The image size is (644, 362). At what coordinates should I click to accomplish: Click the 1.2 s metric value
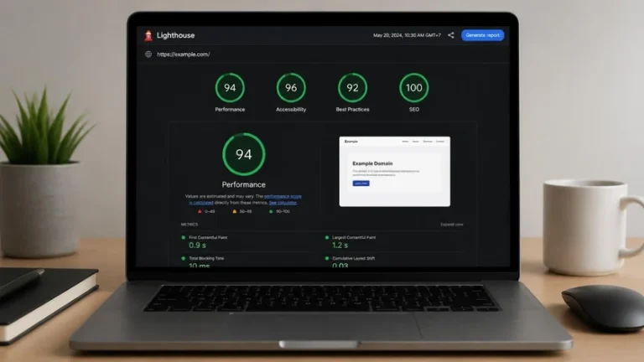click(340, 246)
